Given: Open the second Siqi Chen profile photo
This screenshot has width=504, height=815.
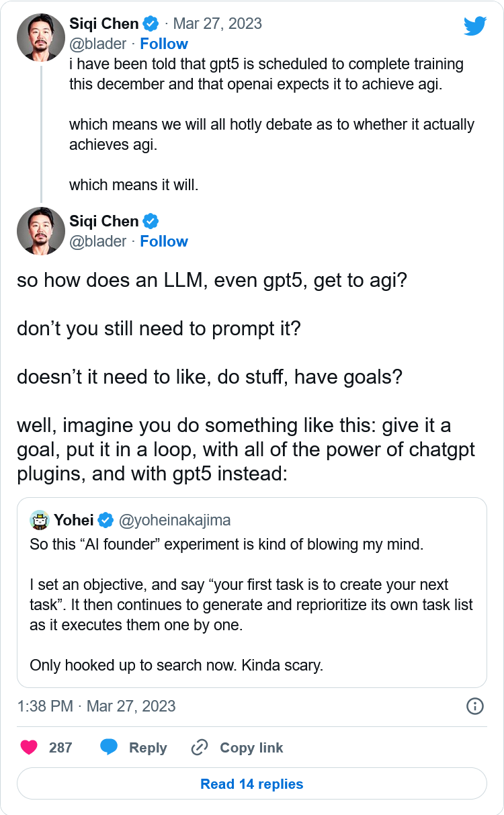Looking at the screenshot, I should [x=40, y=231].
